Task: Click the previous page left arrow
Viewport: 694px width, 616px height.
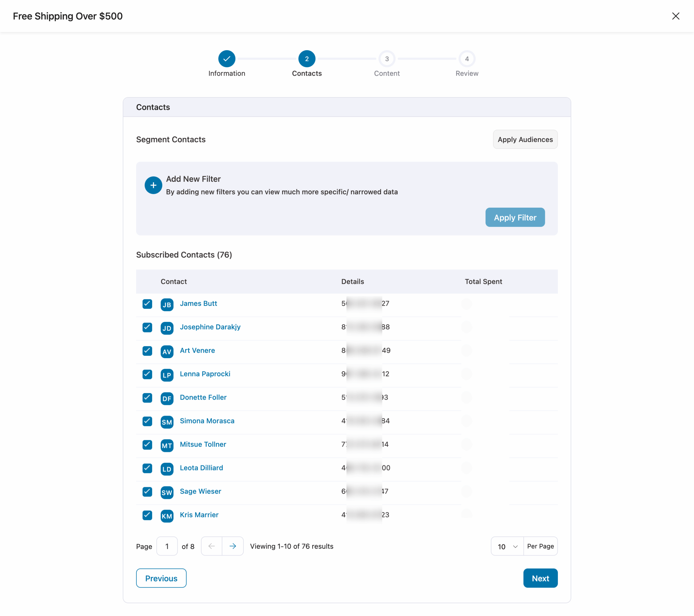Action: (211, 546)
